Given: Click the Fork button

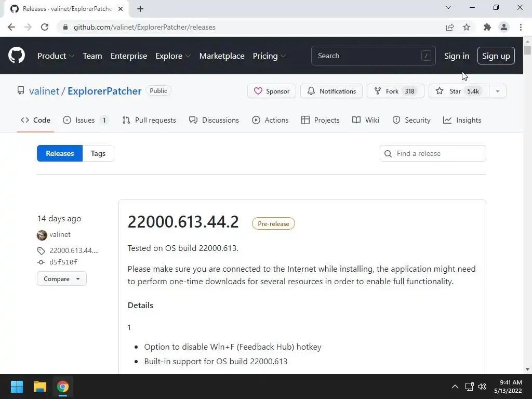Looking at the screenshot, I should [x=395, y=91].
